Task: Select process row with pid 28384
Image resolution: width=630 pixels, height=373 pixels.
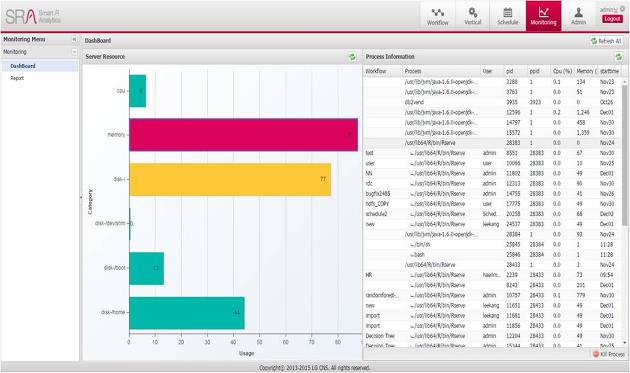Action: point(492,234)
